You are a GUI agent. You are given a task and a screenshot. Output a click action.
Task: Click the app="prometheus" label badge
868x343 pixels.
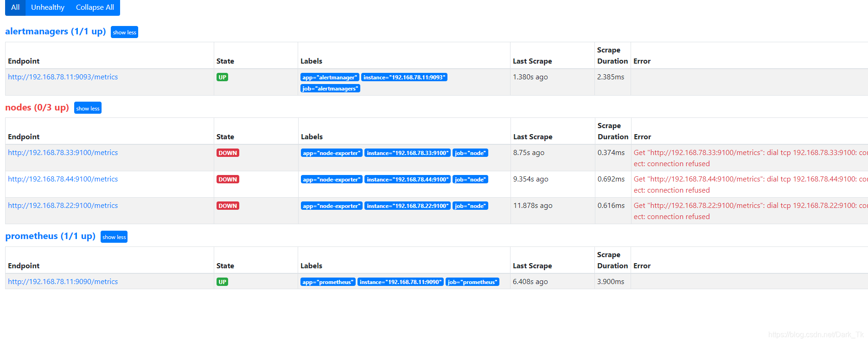pos(328,282)
